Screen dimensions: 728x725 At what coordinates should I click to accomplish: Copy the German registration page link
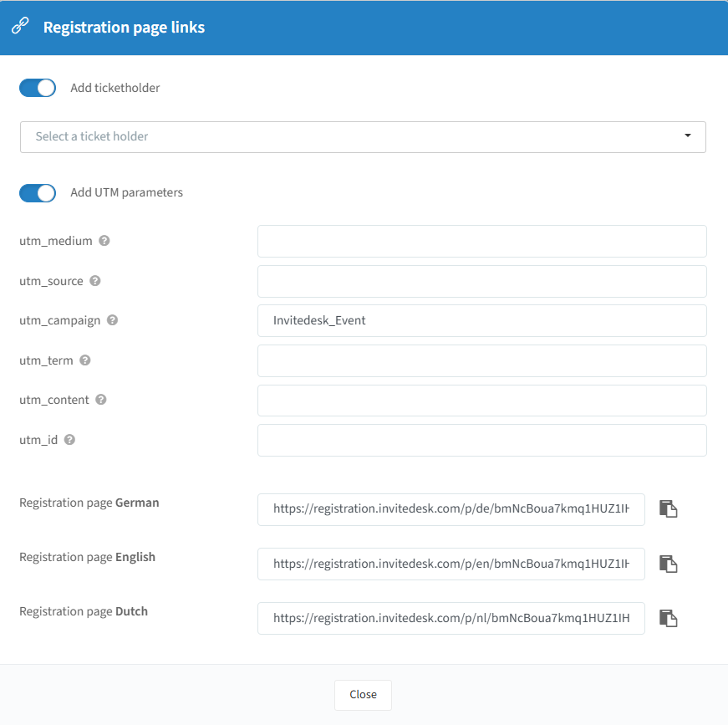click(668, 509)
